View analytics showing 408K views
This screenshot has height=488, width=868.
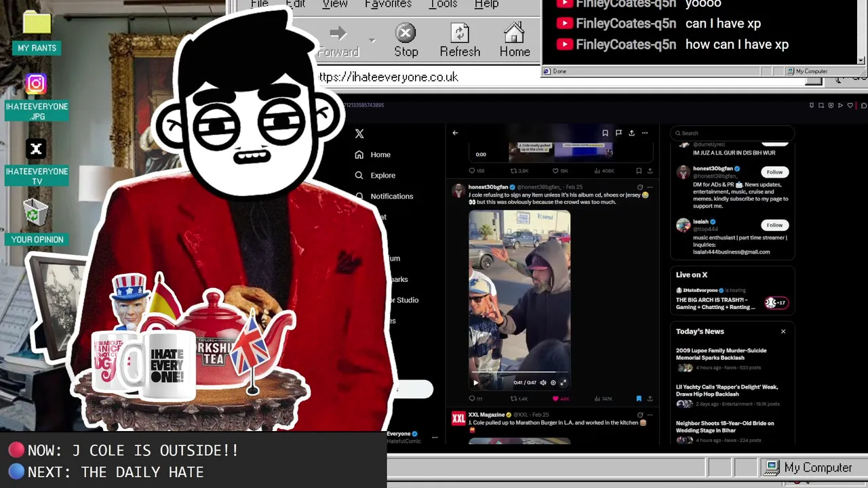605,171
